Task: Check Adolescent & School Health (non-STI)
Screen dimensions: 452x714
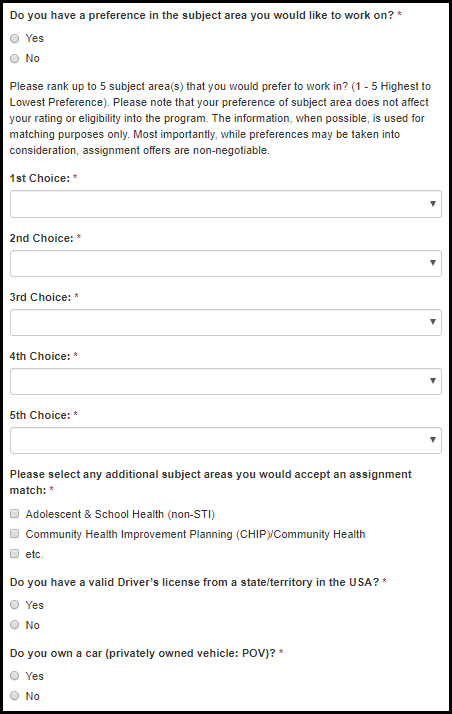Action: click(15, 514)
